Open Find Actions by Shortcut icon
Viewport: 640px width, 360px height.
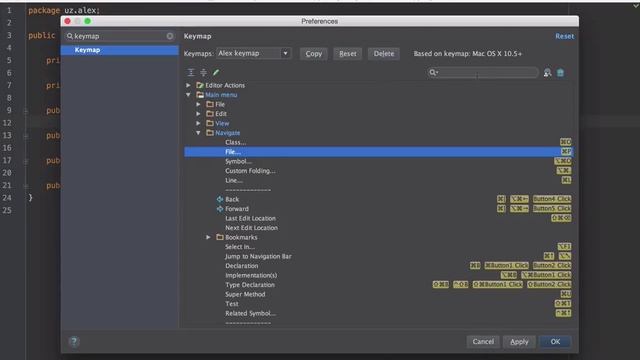547,73
